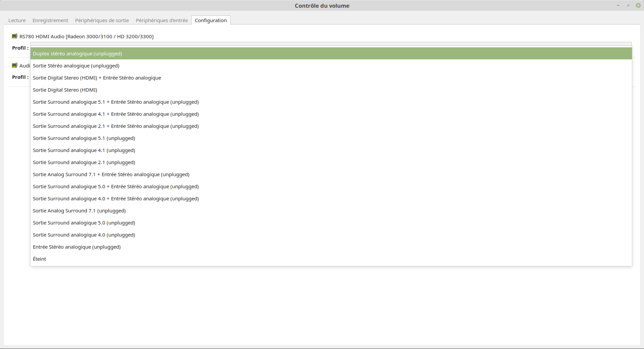Select Sortie Surround analogique 2.1 (unplugged)
644x349 pixels.
point(84,162)
